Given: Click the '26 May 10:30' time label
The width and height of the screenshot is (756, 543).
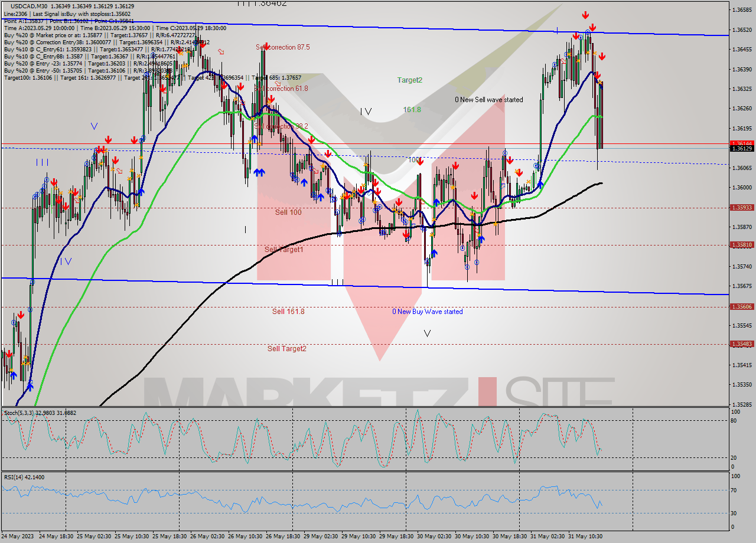Looking at the screenshot, I should (244, 537).
